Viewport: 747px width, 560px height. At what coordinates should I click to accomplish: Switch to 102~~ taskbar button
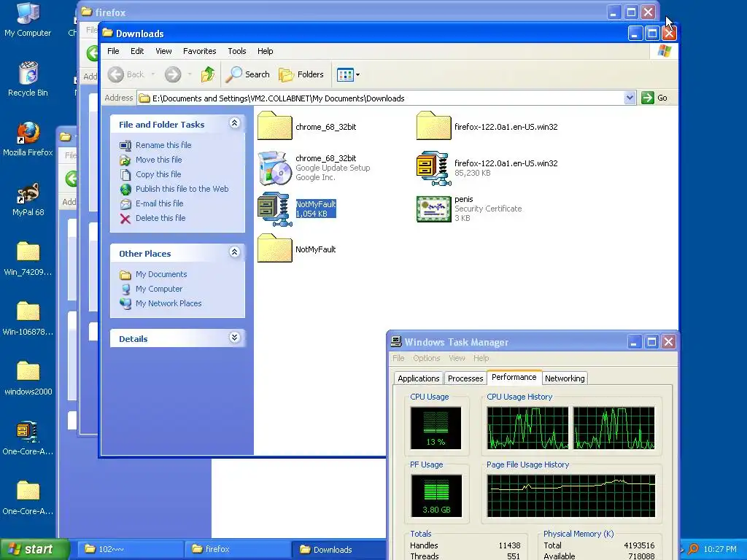pyautogui.click(x=130, y=550)
